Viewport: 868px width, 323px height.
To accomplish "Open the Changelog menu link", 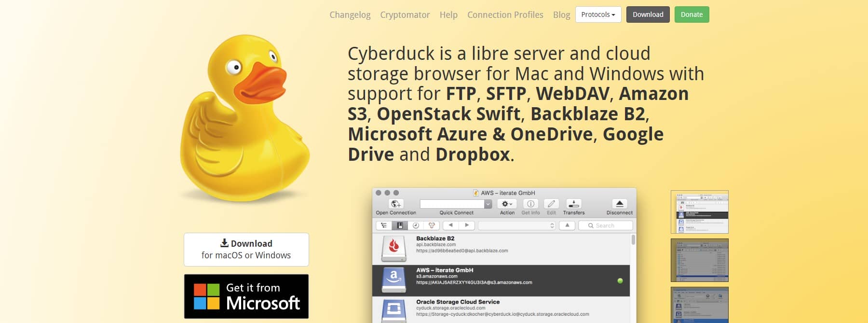I will point(350,15).
